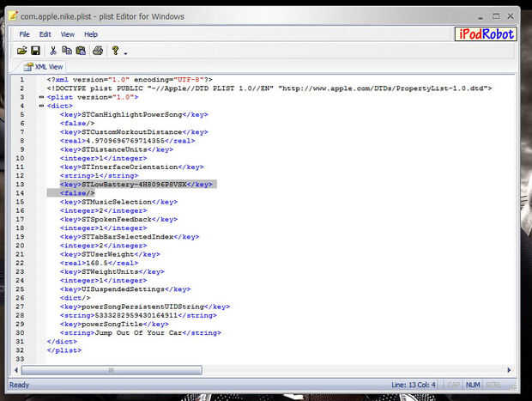Collapse the dict node on line 4
This screenshot has width=532, height=401.
(x=41, y=106)
